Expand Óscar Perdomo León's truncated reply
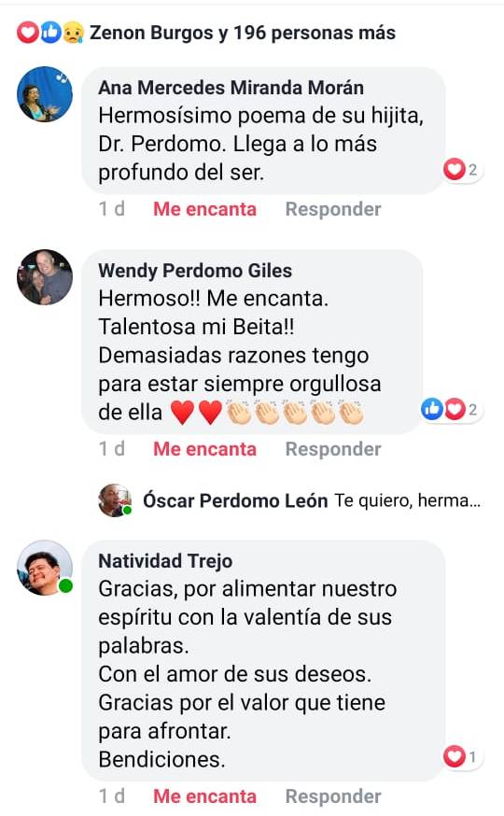The height and width of the screenshot is (816, 504). click(407, 500)
